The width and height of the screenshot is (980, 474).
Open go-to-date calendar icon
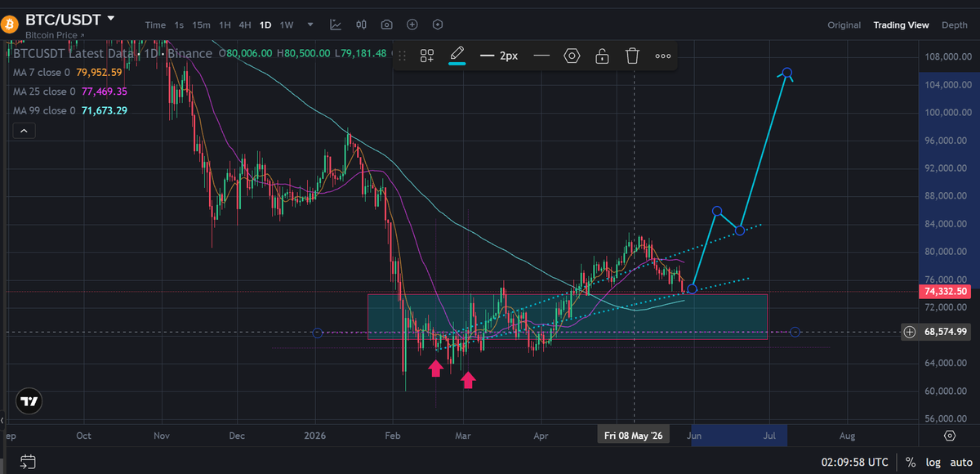tap(28, 462)
